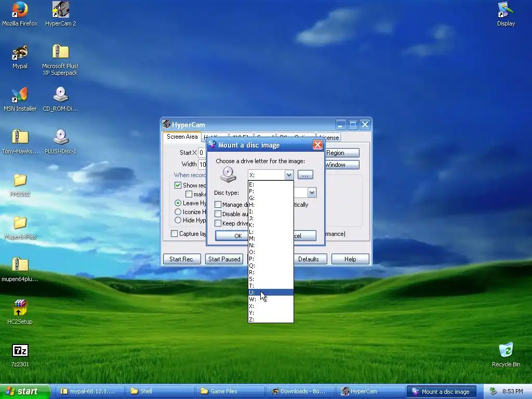Click the Start Rec. button
This screenshot has height=399, width=532.
pyautogui.click(x=182, y=259)
